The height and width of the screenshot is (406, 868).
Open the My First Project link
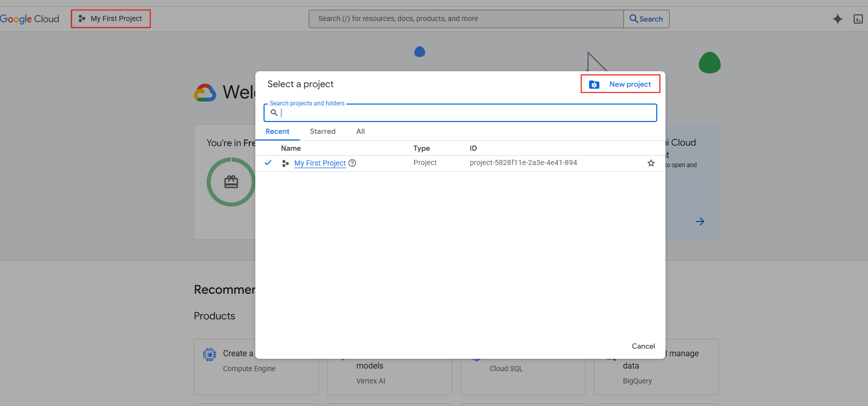click(320, 163)
